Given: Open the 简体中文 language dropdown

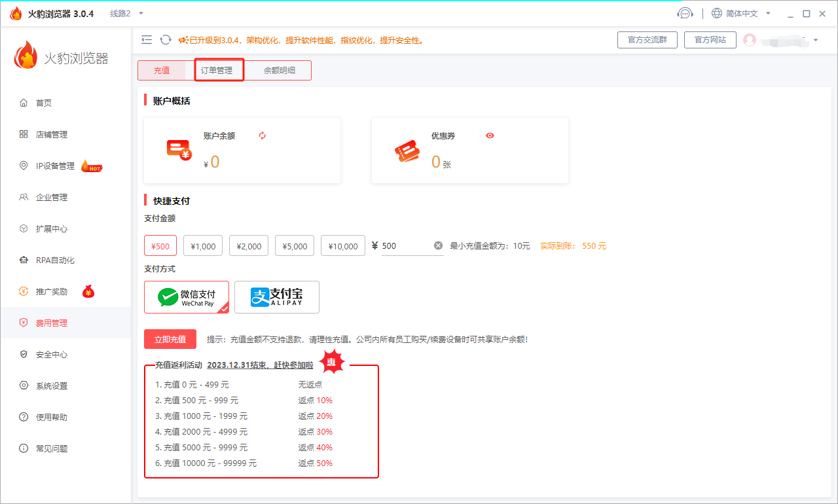Looking at the screenshot, I should pos(741,13).
